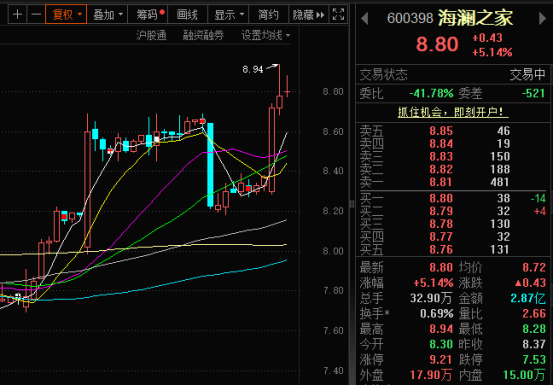Toggle fullscreen chart icon

pyautogui.click(x=338, y=14)
